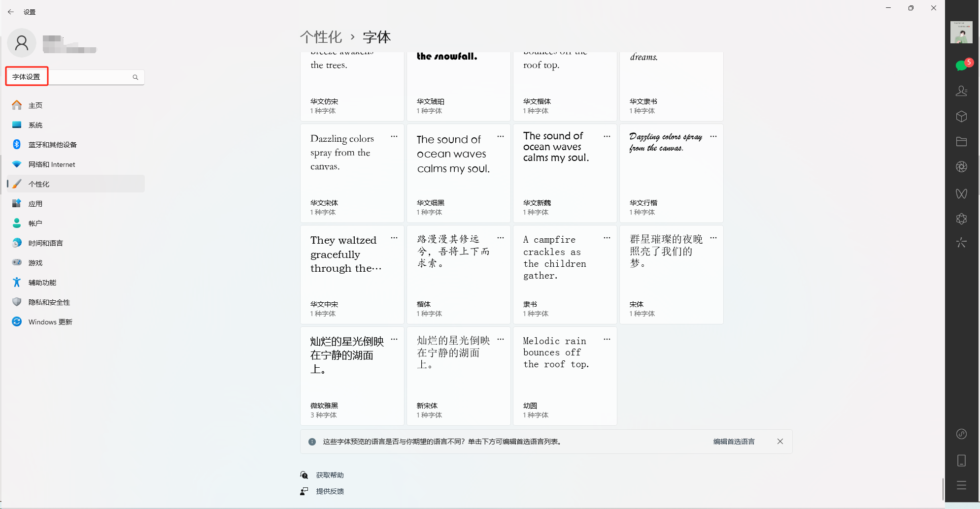Open the 华文琥珀 font card
Screen dimensions: 980x509
[459, 86]
